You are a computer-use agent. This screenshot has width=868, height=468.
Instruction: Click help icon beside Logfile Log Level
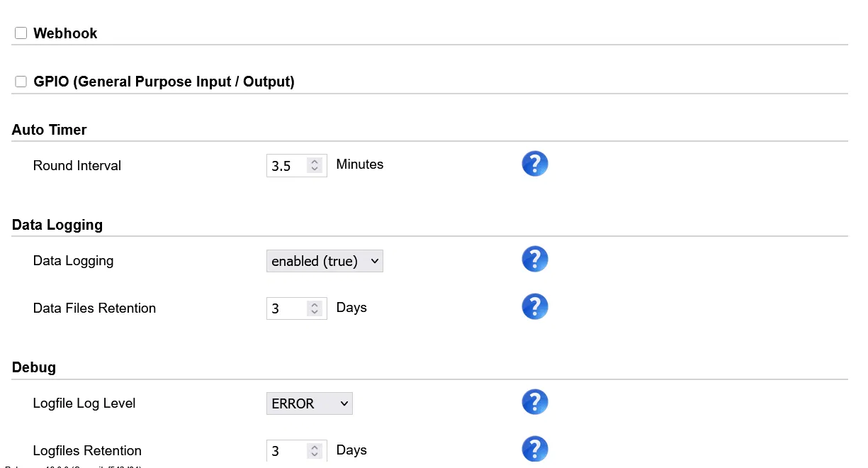coord(535,401)
